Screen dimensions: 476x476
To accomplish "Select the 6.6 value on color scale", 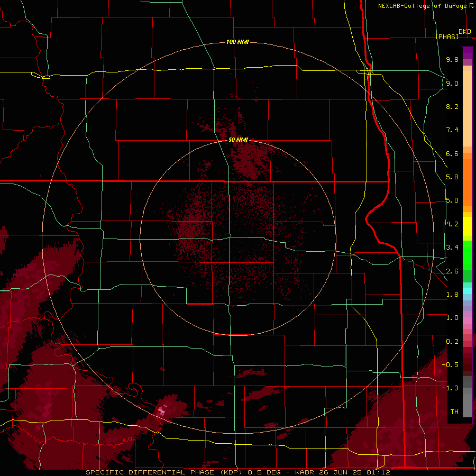I will click(x=452, y=153).
